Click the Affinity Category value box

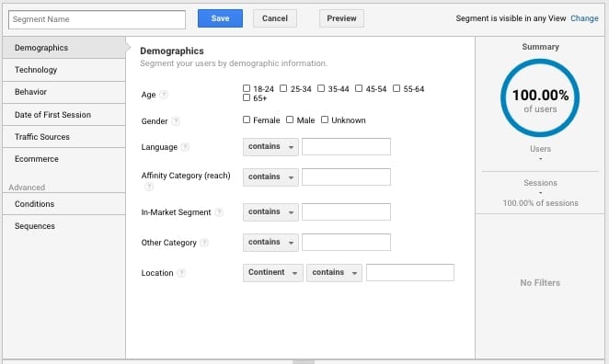tap(346, 177)
